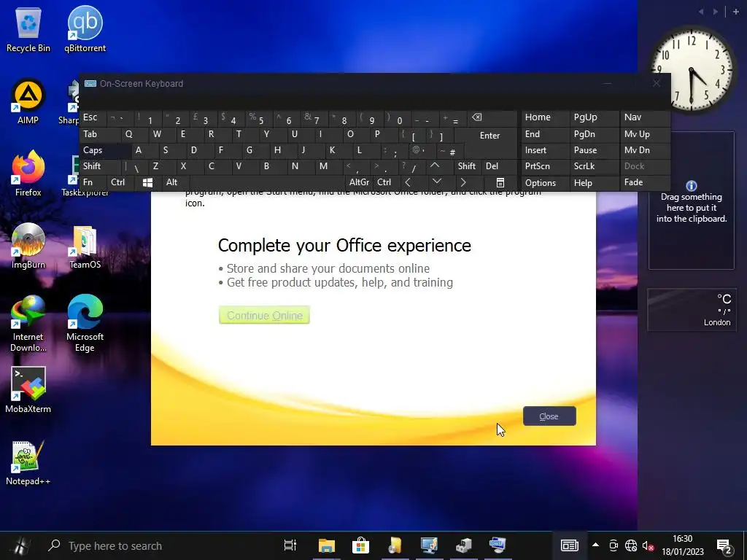Click the clipboard gadget info icon
Viewport: 747px width, 560px height.
click(692, 186)
